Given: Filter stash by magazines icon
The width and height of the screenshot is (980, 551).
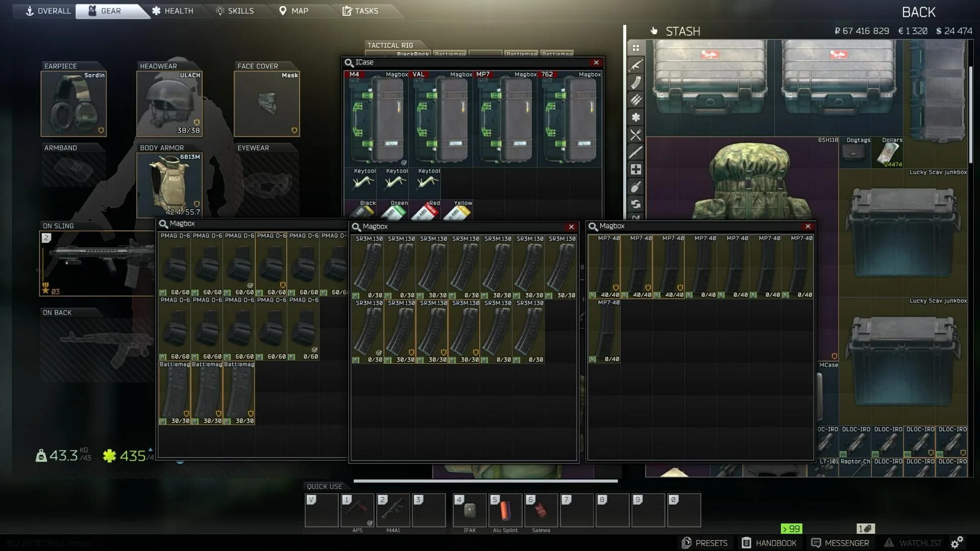Looking at the screenshot, I should [x=635, y=83].
